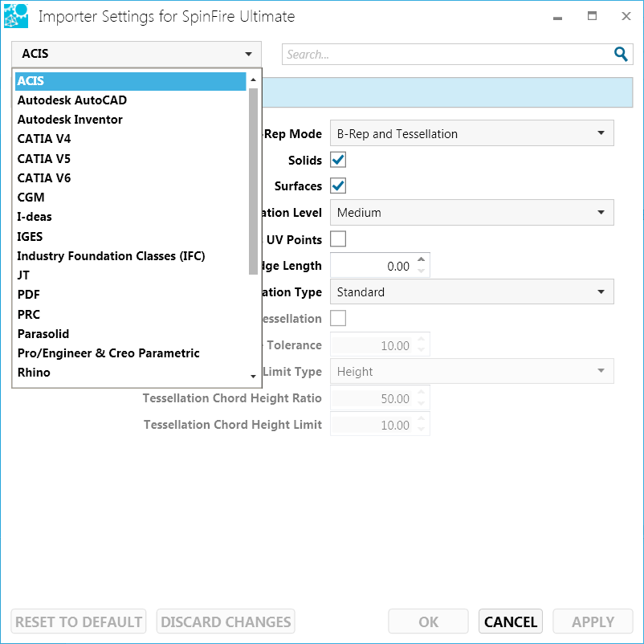
Task: Uncheck the Solids checkbox
Action: pyautogui.click(x=338, y=160)
